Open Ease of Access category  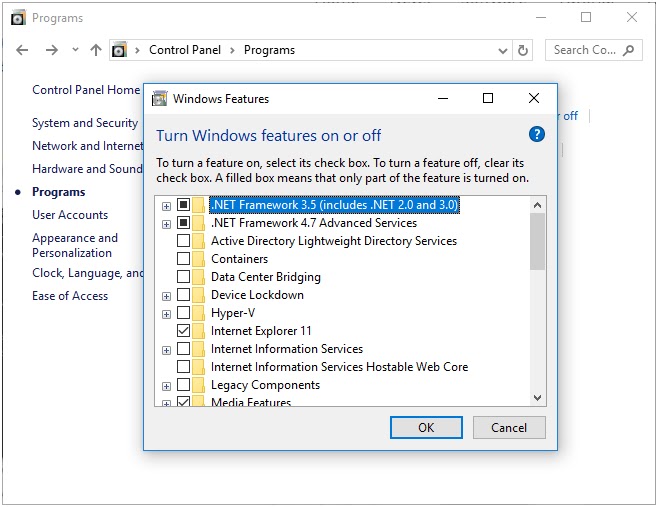[x=70, y=296]
